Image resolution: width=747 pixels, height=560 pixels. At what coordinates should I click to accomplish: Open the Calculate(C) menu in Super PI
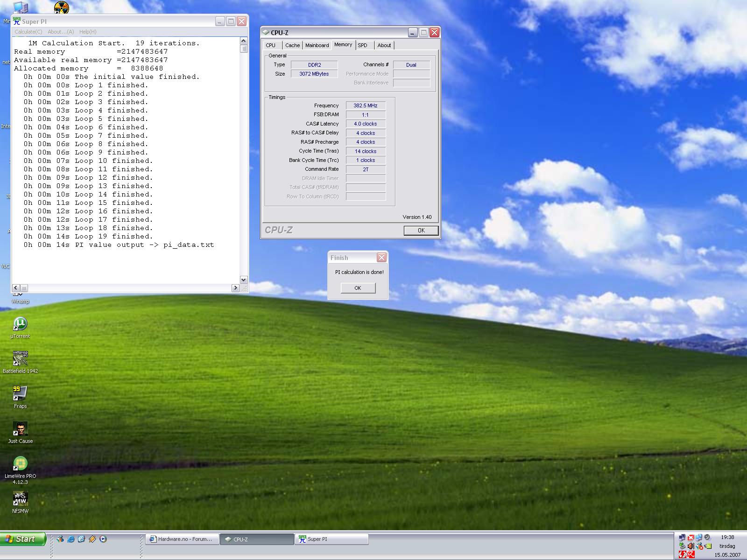pyautogui.click(x=28, y=32)
